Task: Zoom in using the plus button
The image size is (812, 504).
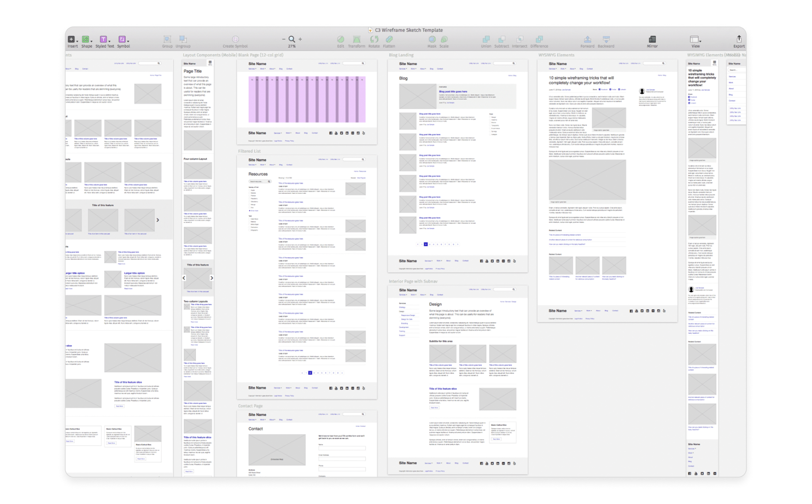Action: point(301,39)
